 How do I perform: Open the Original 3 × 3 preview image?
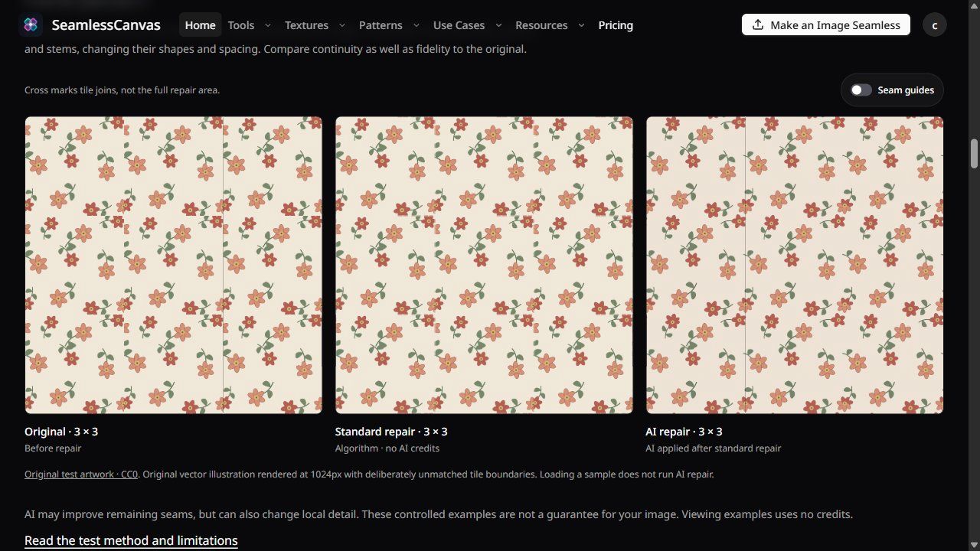(x=174, y=265)
